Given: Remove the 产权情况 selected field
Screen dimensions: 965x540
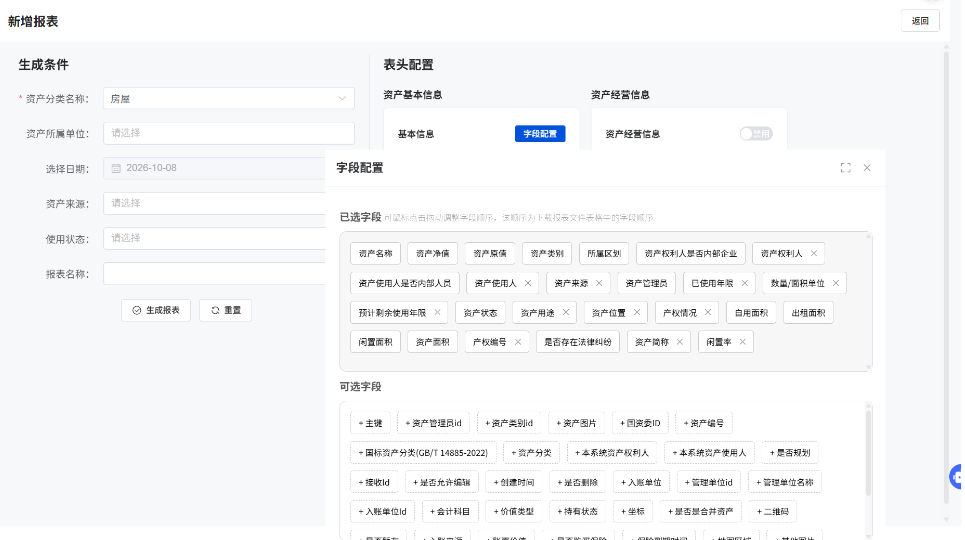Looking at the screenshot, I should pyautogui.click(x=708, y=313).
